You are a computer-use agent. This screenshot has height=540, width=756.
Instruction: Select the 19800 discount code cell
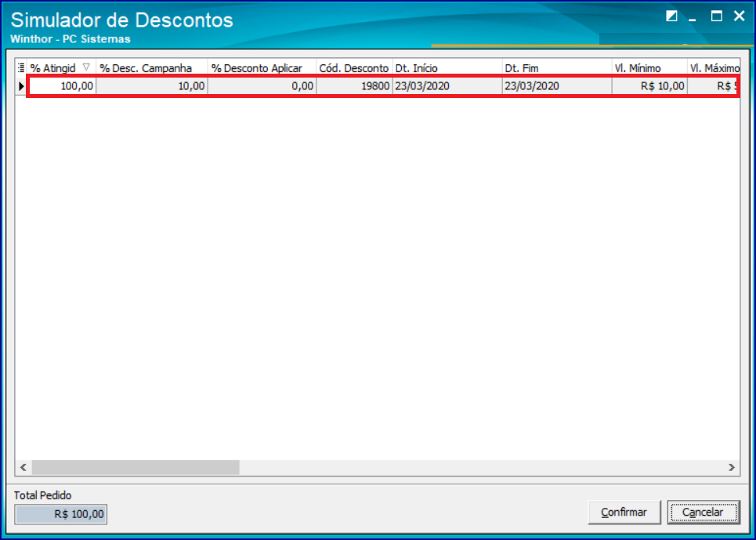click(x=354, y=86)
